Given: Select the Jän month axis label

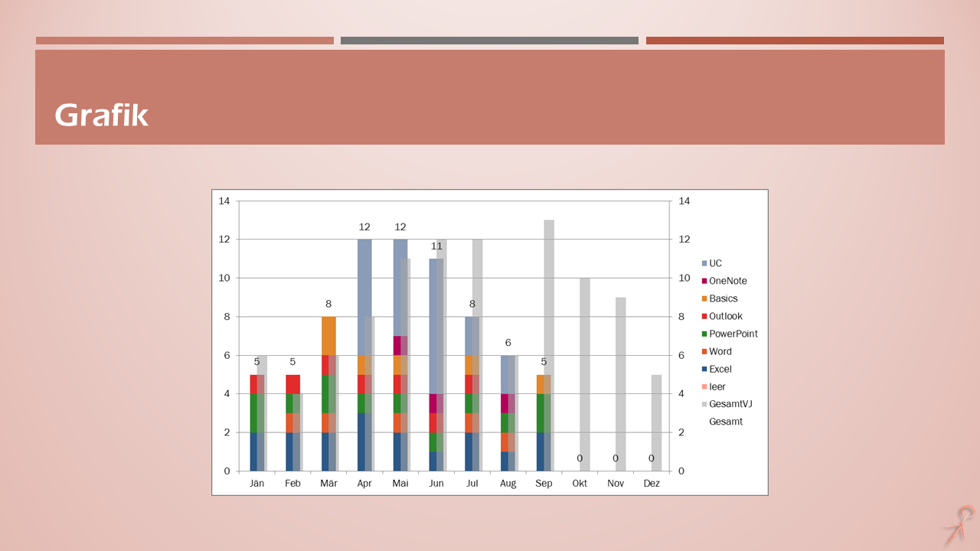Looking at the screenshot, I should 256,484.
